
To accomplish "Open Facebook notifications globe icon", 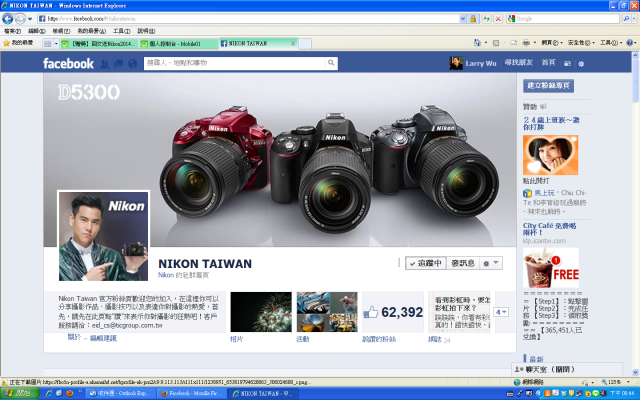I will [132, 64].
